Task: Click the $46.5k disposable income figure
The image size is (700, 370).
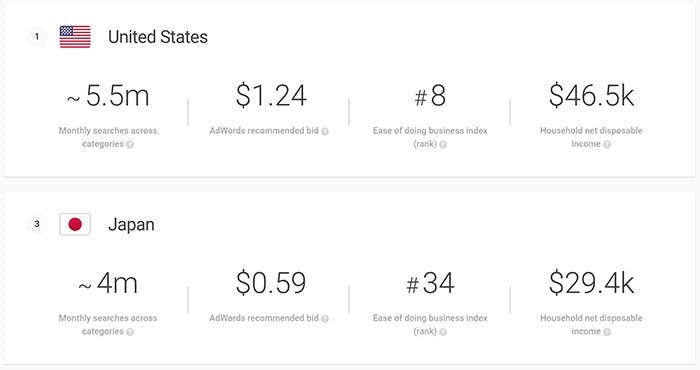Action: [x=591, y=95]
